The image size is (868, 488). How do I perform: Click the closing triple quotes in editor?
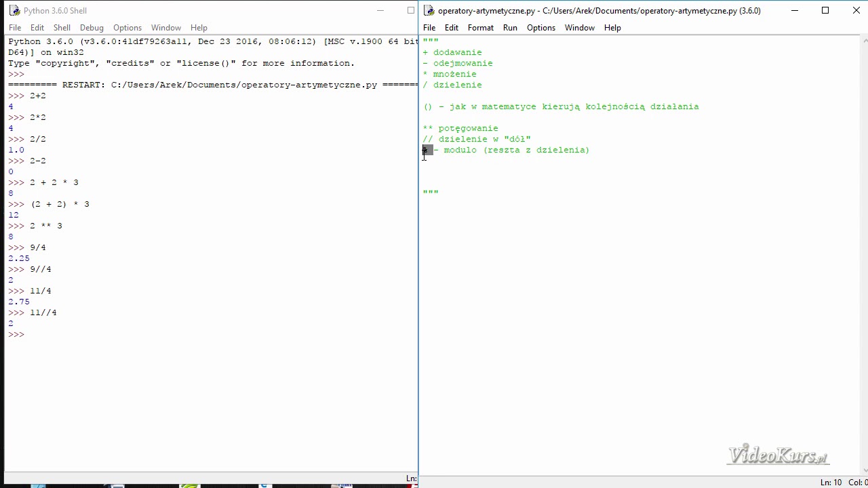click(431, 193)
